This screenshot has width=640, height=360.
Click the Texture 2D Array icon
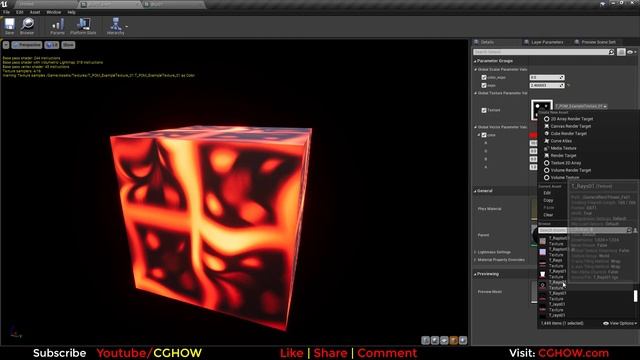click(547, 163)
